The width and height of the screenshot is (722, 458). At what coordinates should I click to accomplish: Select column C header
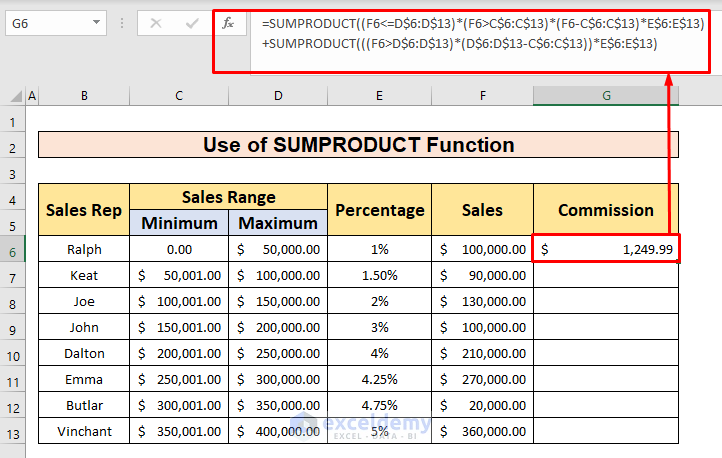(179, 96)
